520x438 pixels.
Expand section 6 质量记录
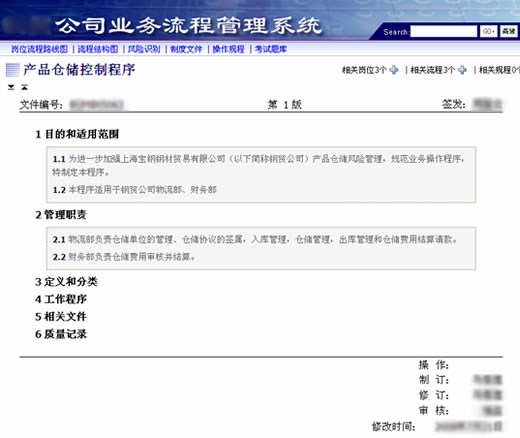click(61, 334)
